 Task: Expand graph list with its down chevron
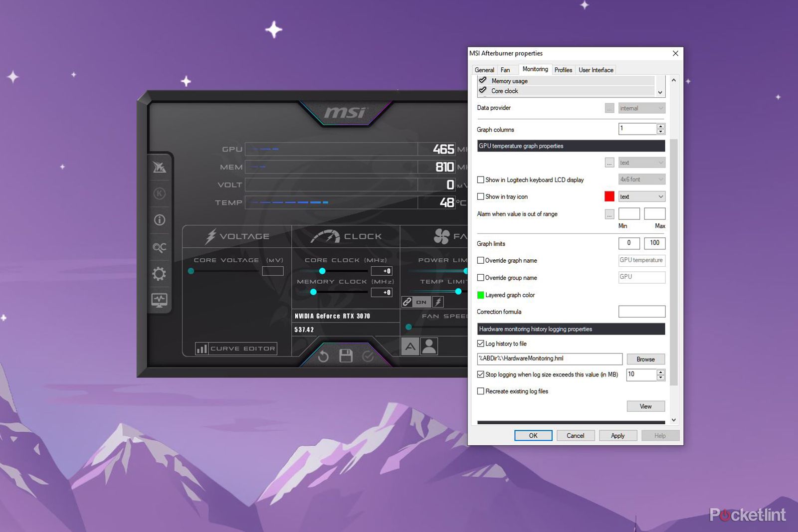660,92
